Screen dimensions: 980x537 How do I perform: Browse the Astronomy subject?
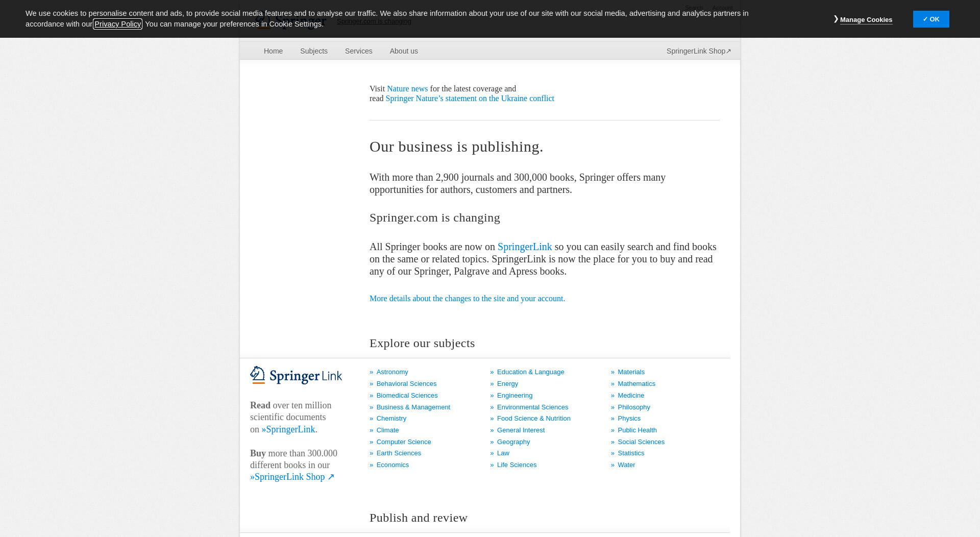pyautogui.click(x=392, y=372)
